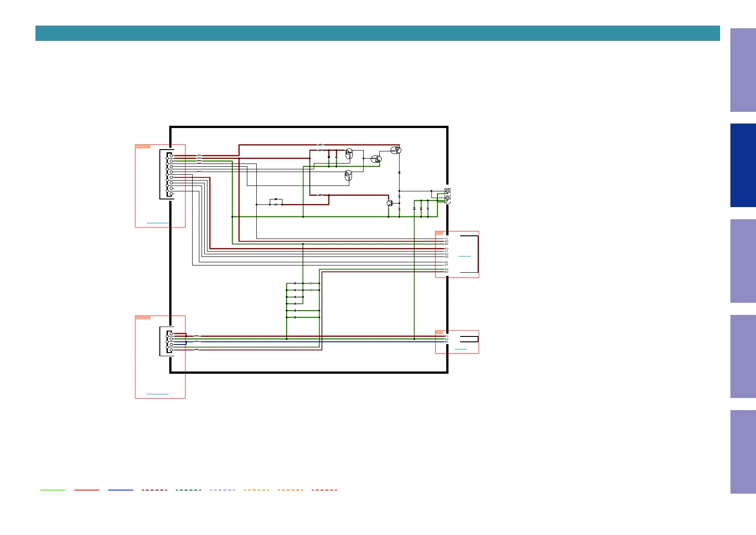Choose the dashed orange legend line
Screen dimensions: 756x535
(290, 490)
